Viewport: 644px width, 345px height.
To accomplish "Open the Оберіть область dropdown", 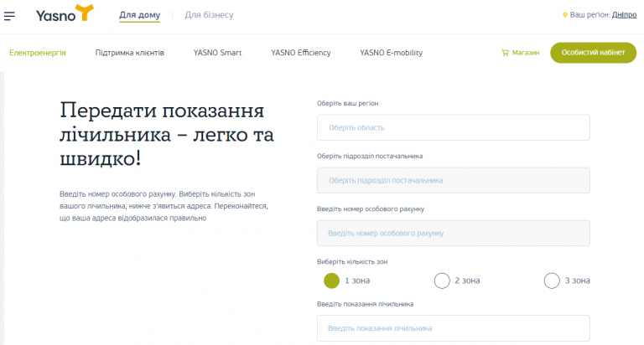I will [454, 127].
